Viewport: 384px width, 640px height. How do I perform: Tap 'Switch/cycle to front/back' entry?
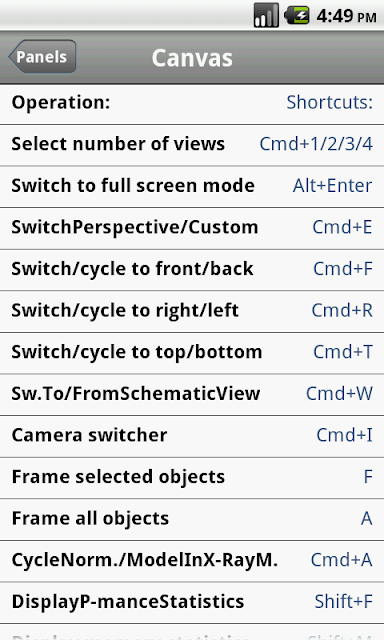click(192, 270)
